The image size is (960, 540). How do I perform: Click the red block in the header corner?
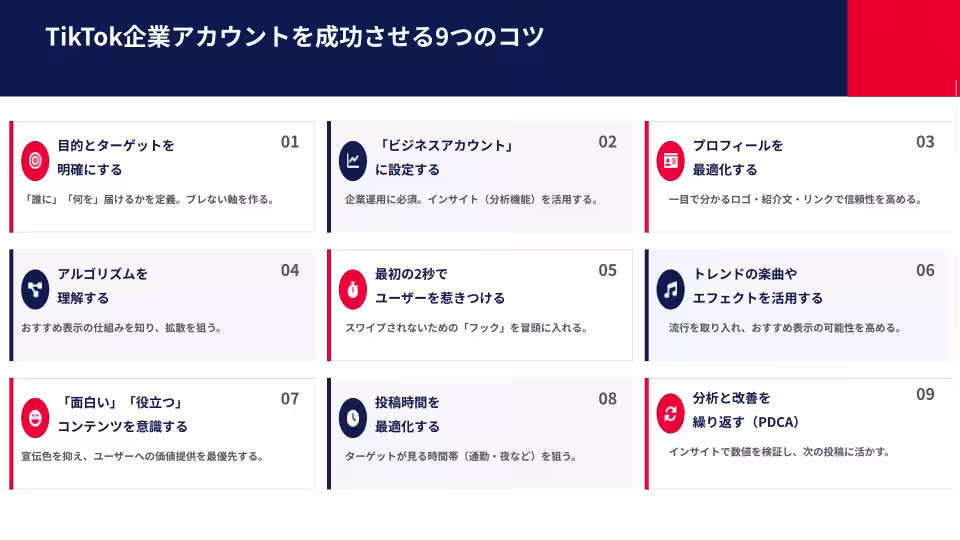point(903,48)
